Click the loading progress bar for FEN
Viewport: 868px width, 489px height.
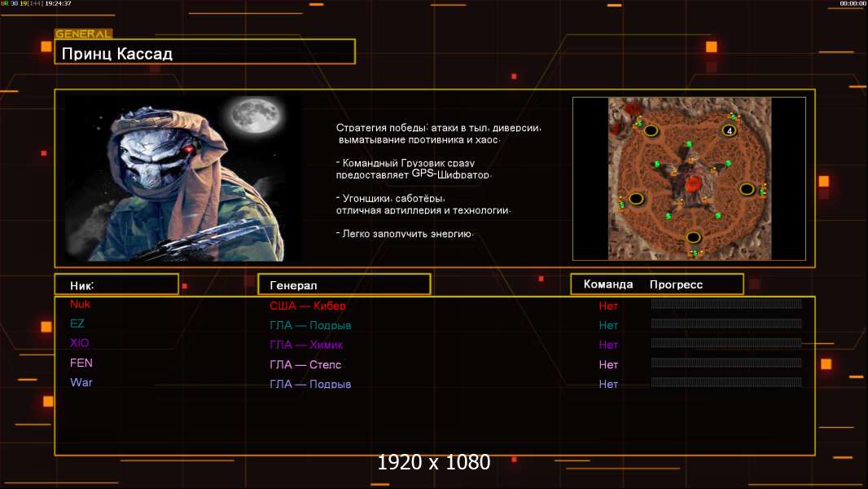coord(726,363)
